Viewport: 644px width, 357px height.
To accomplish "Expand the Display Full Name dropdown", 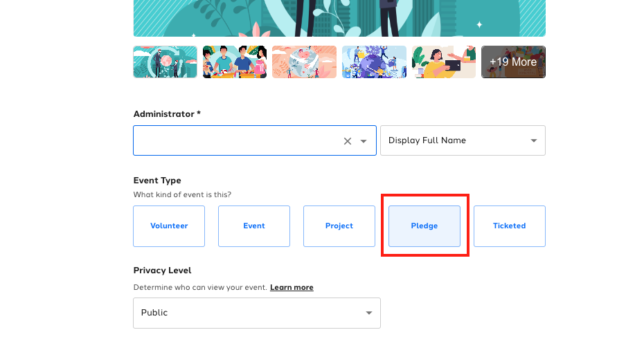I will 463,140.
